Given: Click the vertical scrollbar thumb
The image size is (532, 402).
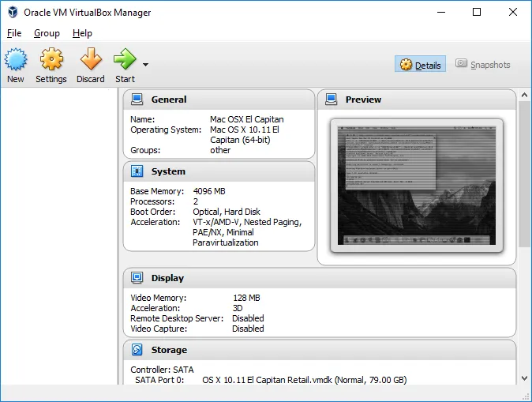Looking at the screenshot, I should click(x=524, y=174).
